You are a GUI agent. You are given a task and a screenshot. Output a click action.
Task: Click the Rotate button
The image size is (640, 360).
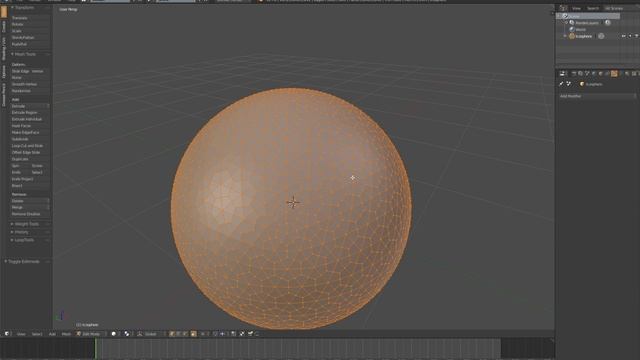30,24
